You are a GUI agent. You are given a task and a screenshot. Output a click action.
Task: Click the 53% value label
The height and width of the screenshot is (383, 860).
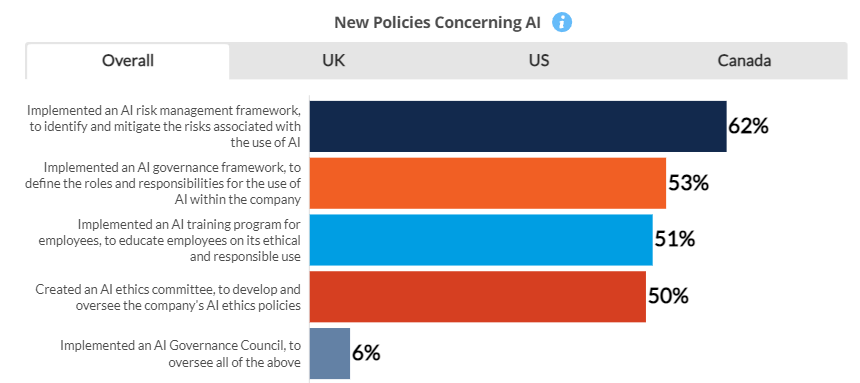688,183
